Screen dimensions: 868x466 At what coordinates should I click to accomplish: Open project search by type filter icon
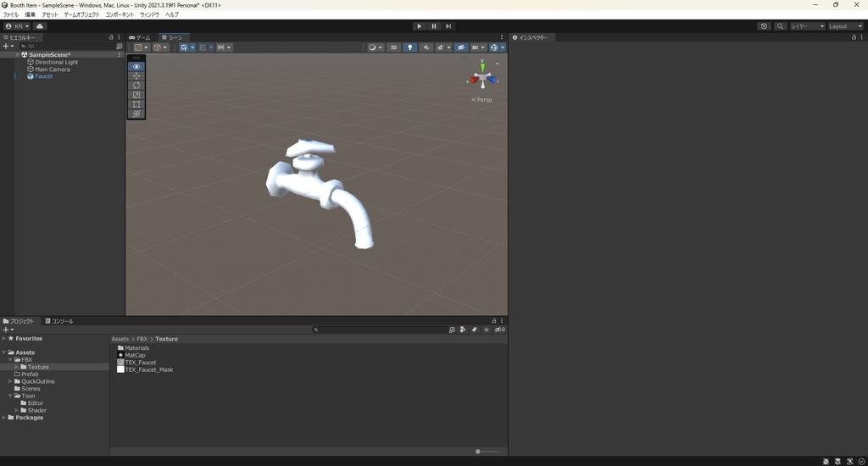[x=463, y=330]
